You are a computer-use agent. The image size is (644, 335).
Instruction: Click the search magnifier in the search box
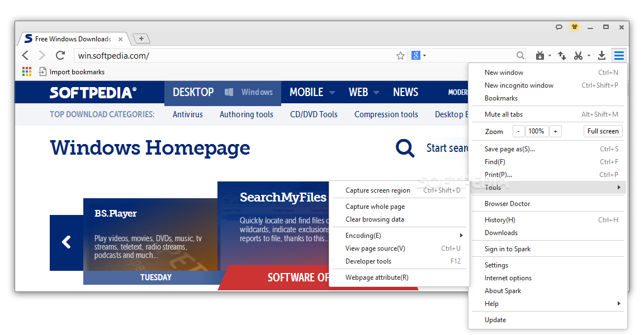click(x=520, y=55)
